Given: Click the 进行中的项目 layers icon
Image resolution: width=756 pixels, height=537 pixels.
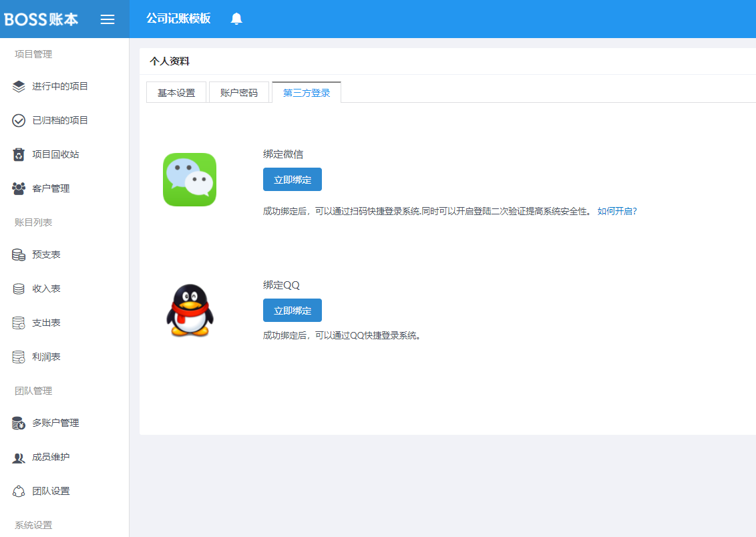Looking at the screenshot, I should click(x=19, y=86).
